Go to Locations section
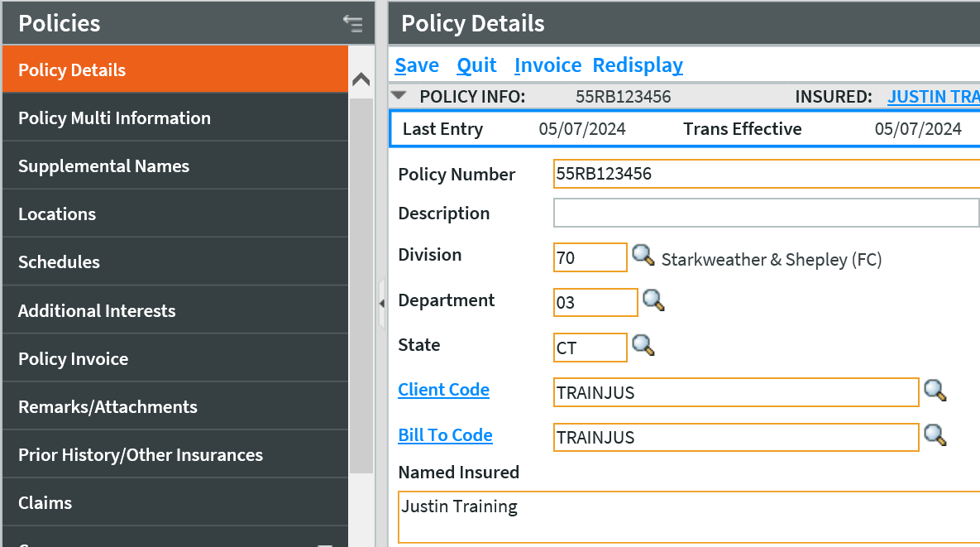Image resolution: width=980 pixels, height=547 pixels. 175,214
